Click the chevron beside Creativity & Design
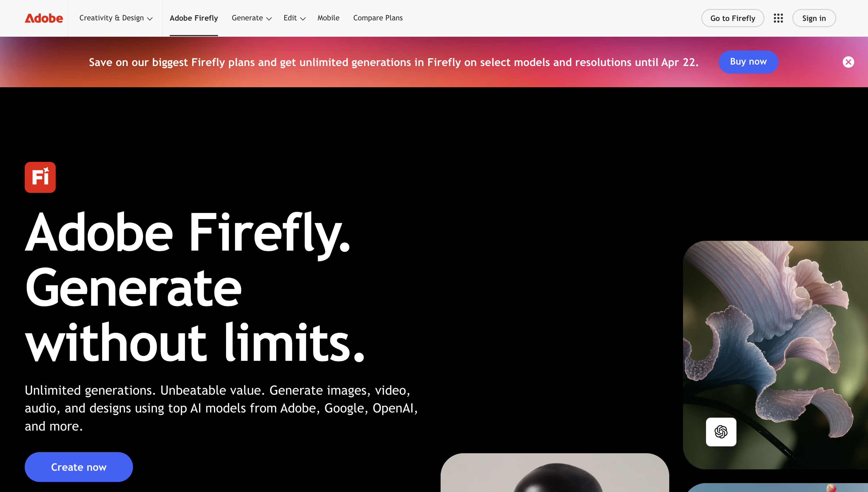868x492 pixels. [x=150, y=19]
